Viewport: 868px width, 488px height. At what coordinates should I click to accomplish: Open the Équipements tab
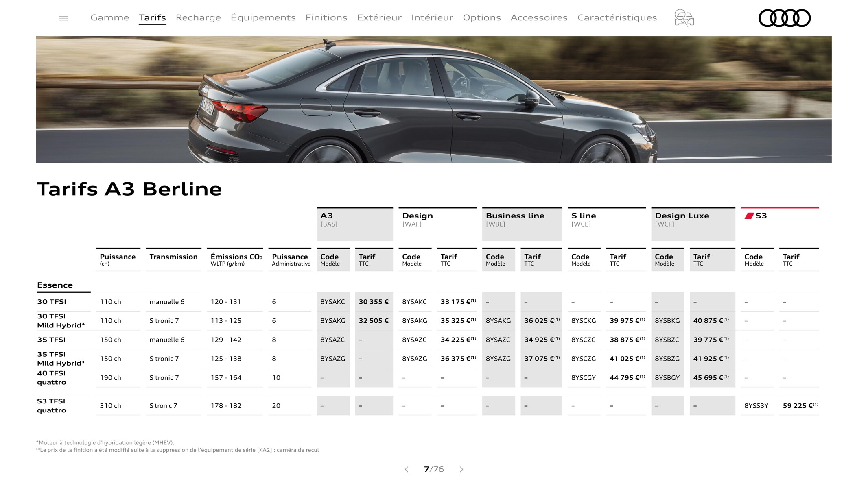(x=263, y=17)
